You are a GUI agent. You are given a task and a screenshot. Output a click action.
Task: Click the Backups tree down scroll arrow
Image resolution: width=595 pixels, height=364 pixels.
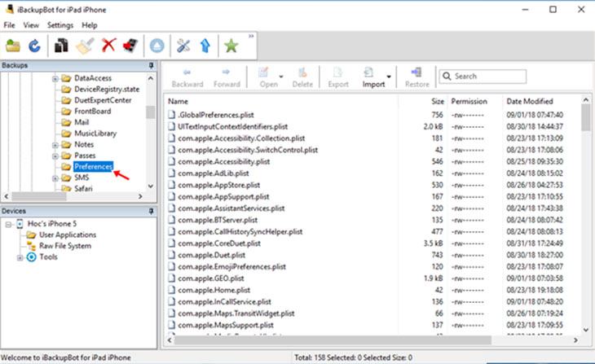click(x=151, y=186)
